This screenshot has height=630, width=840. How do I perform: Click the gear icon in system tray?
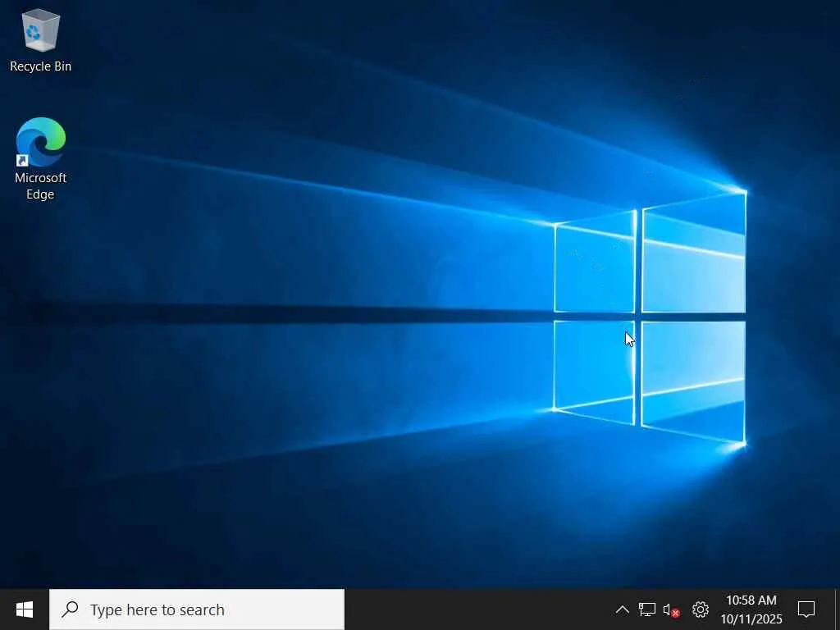(701, 609)
